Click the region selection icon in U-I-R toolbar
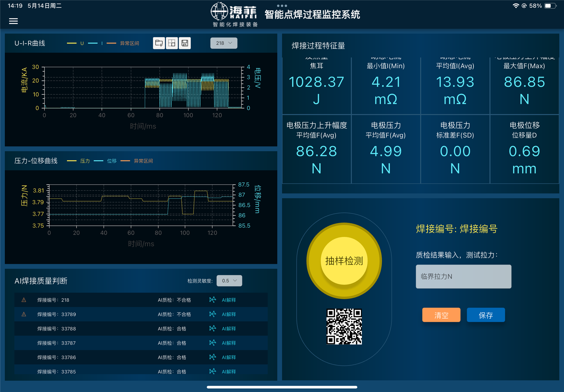The height and width of the screenshot is (392, 564). click(x=172, y=43)
